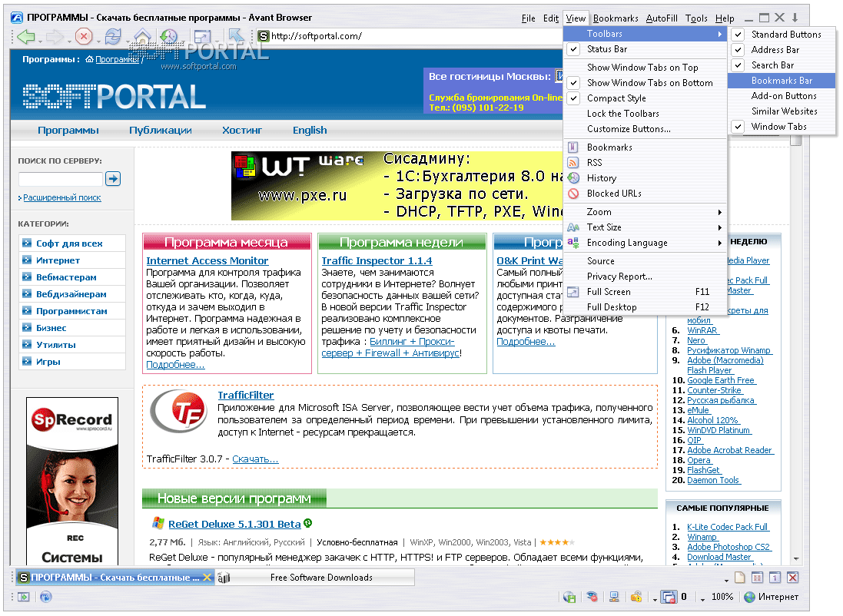843x616 pixels.
Task: Click the green arrow panel icon in status bar
Action: point(23,597)
